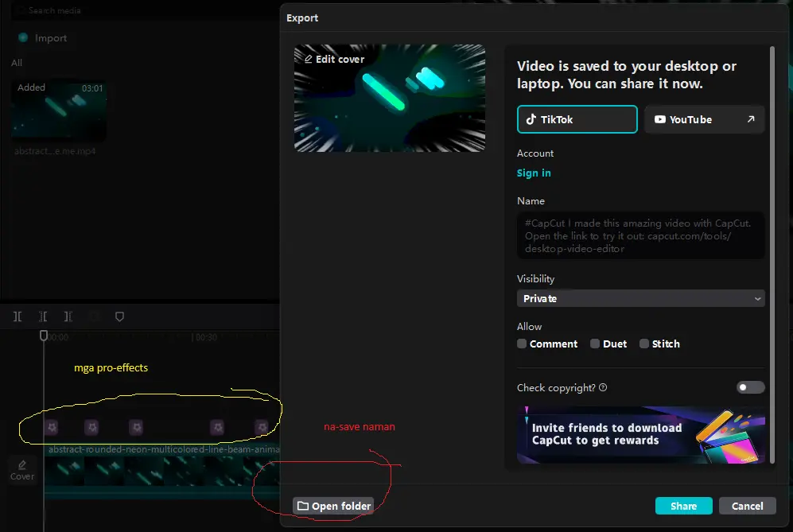Viewport: 793px width, 532px height.
Task: Enable the Duet checkbox
Action: [x=595, y=344]
